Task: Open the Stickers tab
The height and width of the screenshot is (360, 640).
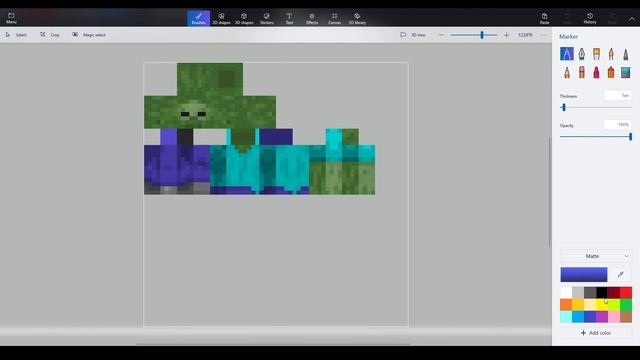Action: [267, 18]
